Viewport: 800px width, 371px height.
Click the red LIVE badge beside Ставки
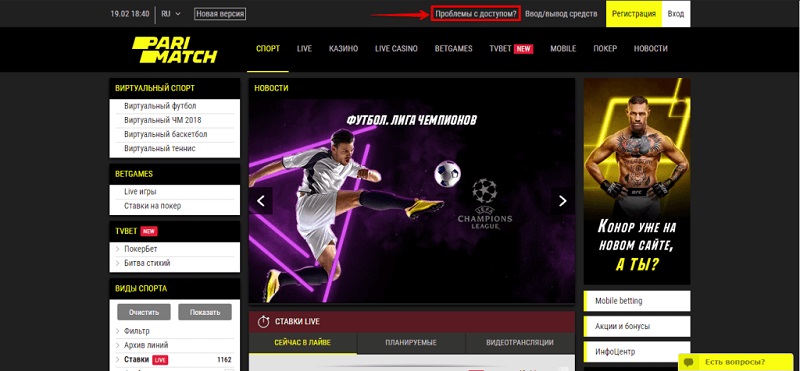(160, 360)
